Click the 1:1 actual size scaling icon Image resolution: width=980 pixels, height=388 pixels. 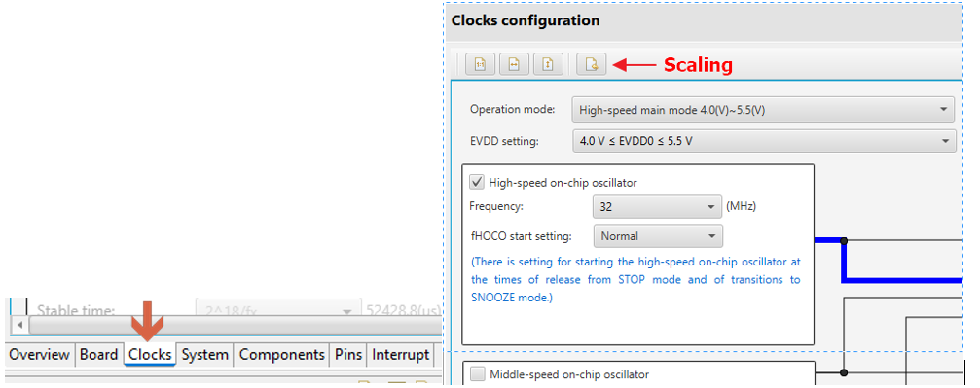(480, 64)
